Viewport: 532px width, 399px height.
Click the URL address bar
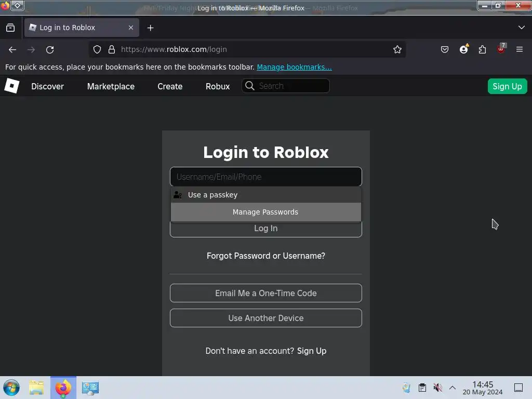point(248,49)
